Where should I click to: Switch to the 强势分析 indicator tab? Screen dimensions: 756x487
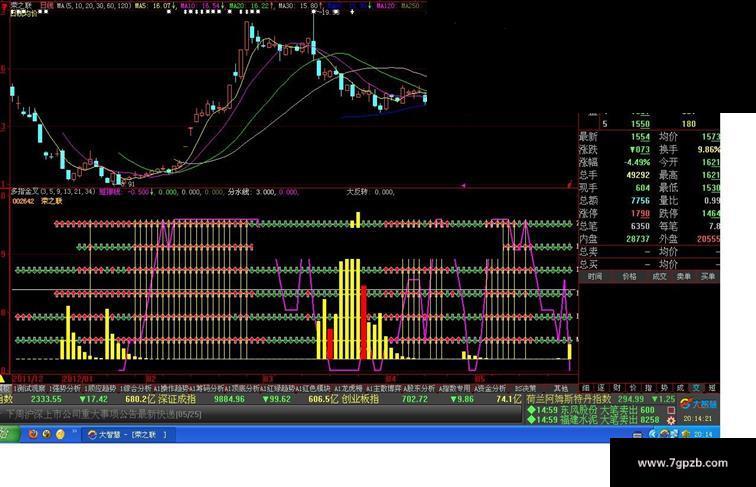coord(65,388)
